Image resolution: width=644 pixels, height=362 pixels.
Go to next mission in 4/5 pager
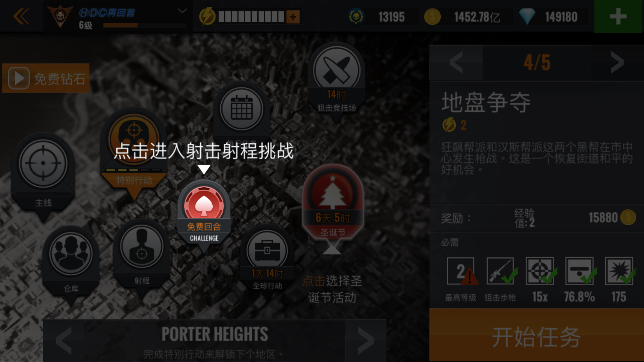click(x=617, y=63)
